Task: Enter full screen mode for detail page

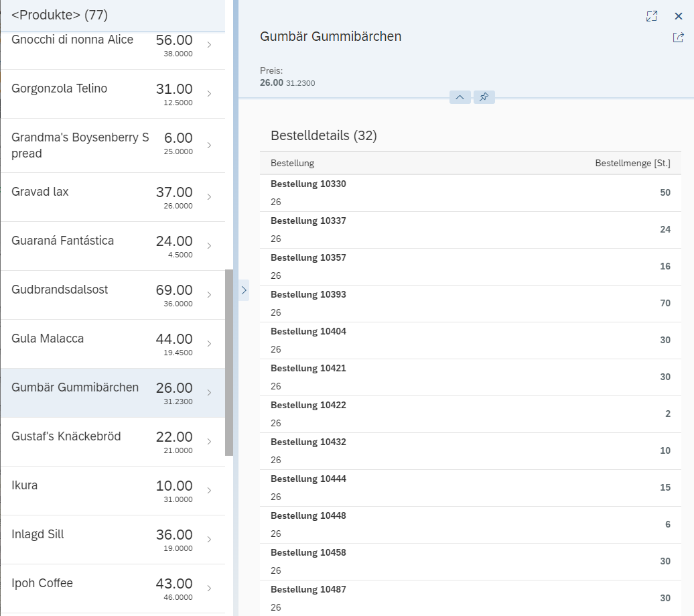Action: click(x=651, y=16)
